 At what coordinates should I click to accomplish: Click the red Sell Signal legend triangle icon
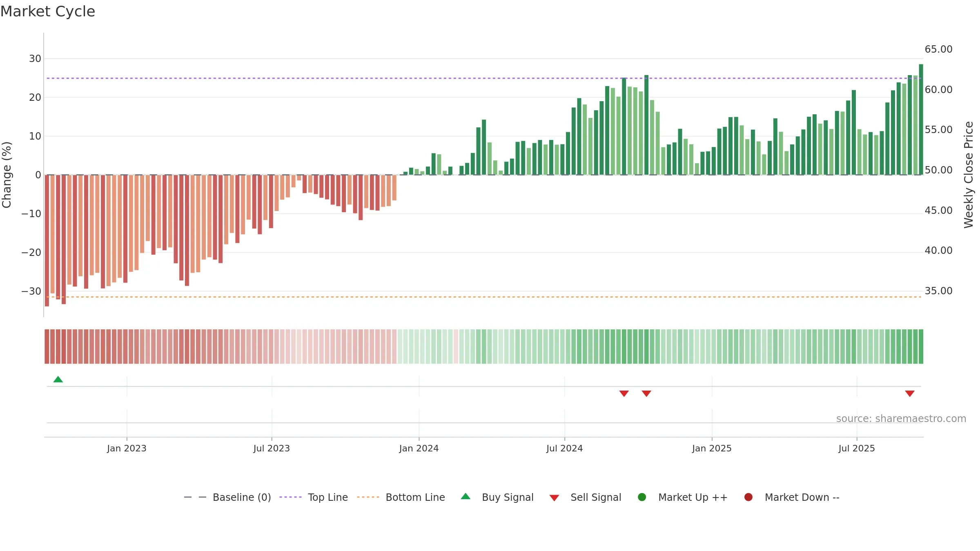(554, 498)
